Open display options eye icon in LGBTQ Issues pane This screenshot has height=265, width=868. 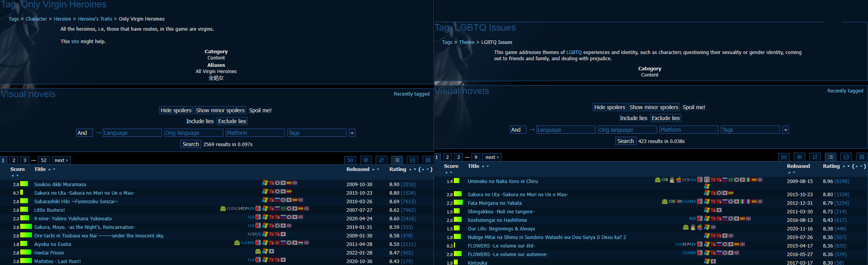coord(799,157)
